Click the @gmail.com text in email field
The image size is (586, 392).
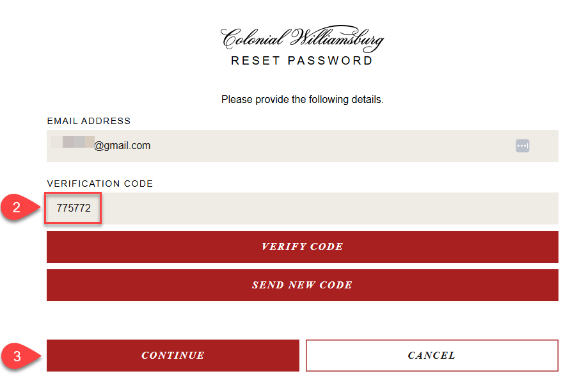click(x=122, y=146)
